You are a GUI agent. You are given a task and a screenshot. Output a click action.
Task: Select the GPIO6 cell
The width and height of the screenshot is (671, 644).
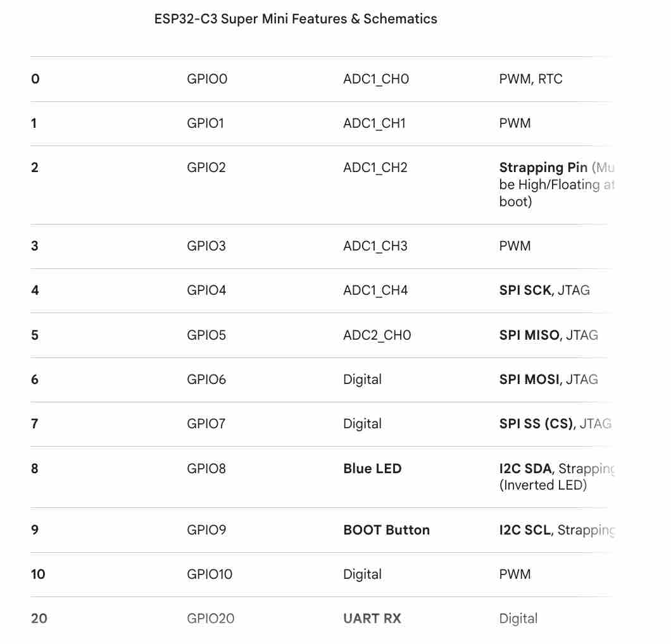coord(206,380)
